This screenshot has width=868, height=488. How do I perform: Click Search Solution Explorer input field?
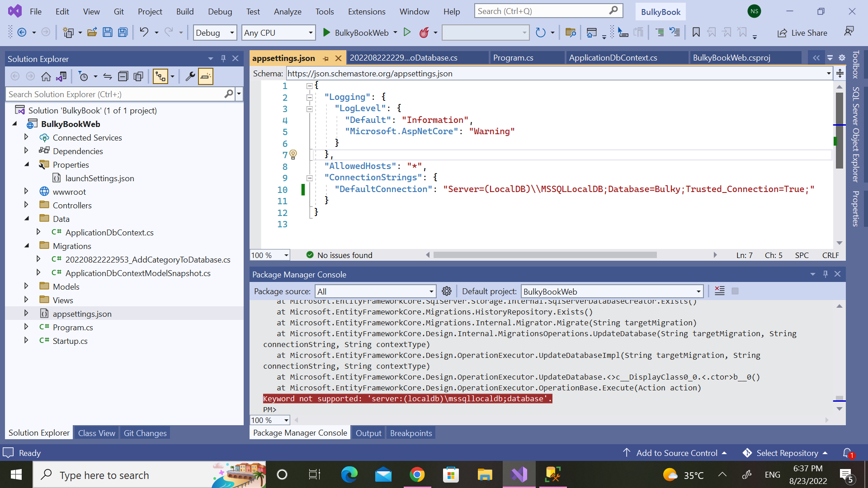click(x=116, y=94)
